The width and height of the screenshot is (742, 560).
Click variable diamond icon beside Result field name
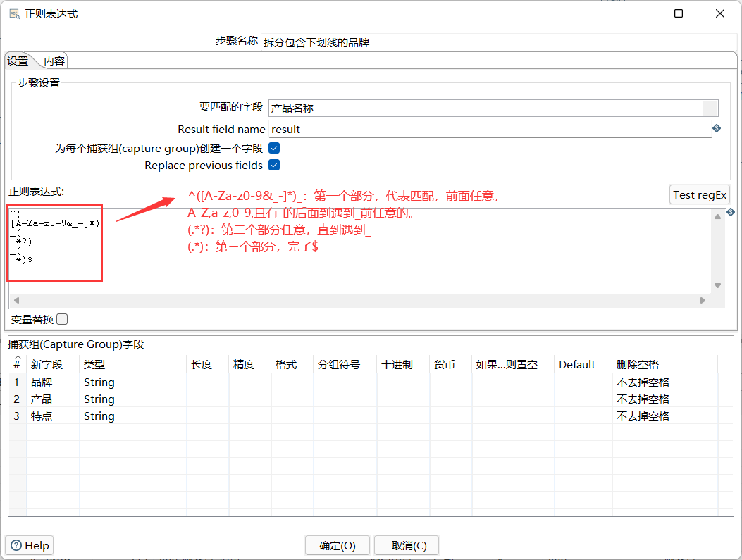point(717,128)
